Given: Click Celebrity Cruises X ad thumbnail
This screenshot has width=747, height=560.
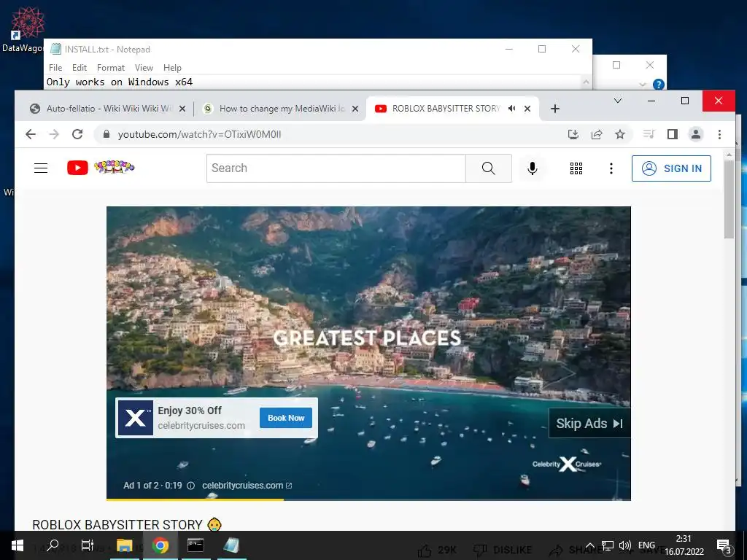Looking at the screenshot, I should click(x=135, y=418).
